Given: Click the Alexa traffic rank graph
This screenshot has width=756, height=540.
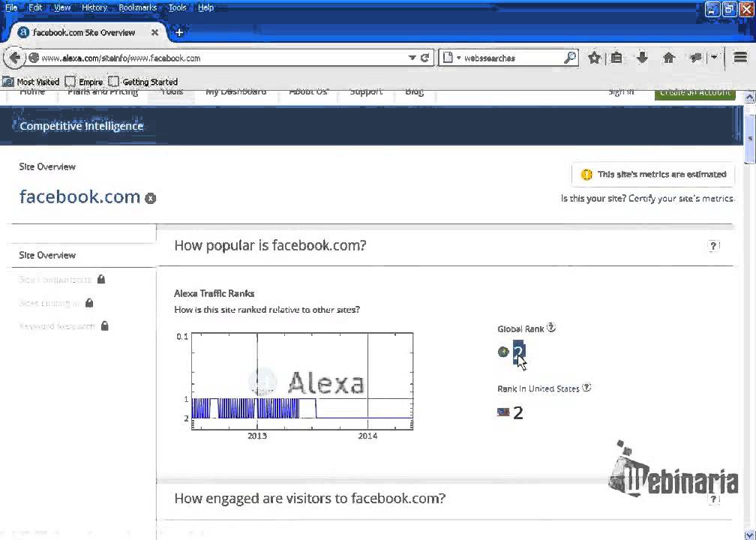Looking at the screenshot, I should coord(301,381).
